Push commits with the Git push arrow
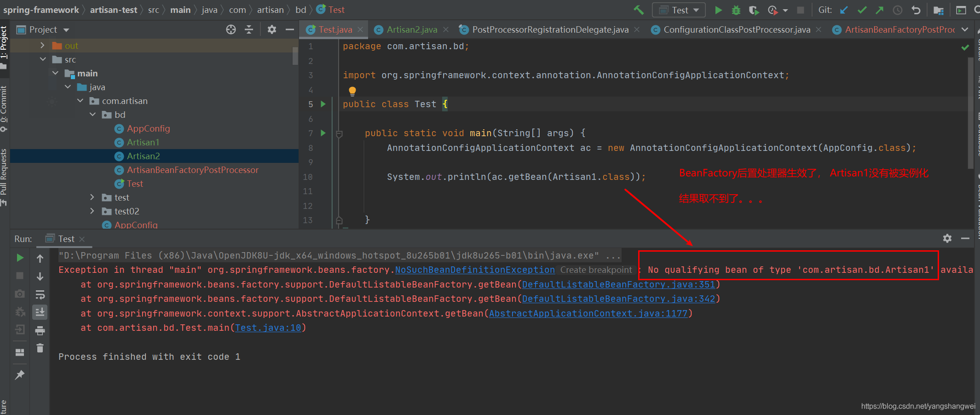Viewport: 980px width, 415px height. click(x=879, y=10)
